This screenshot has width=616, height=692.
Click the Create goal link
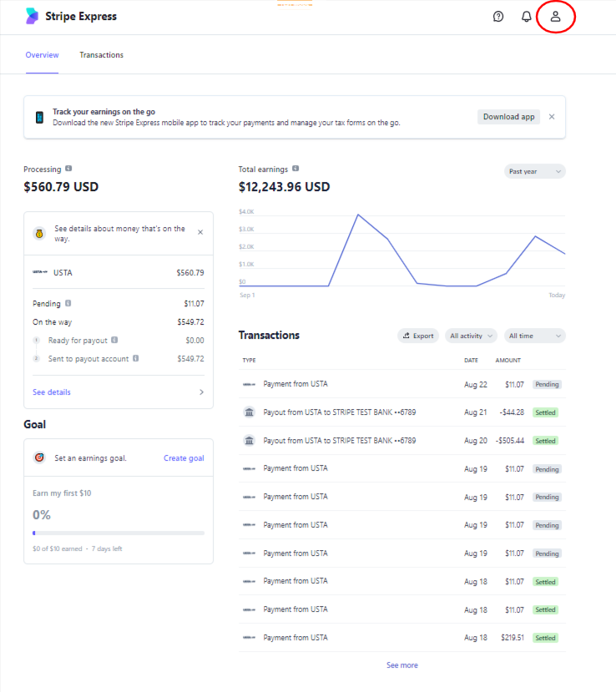(184, 458)
